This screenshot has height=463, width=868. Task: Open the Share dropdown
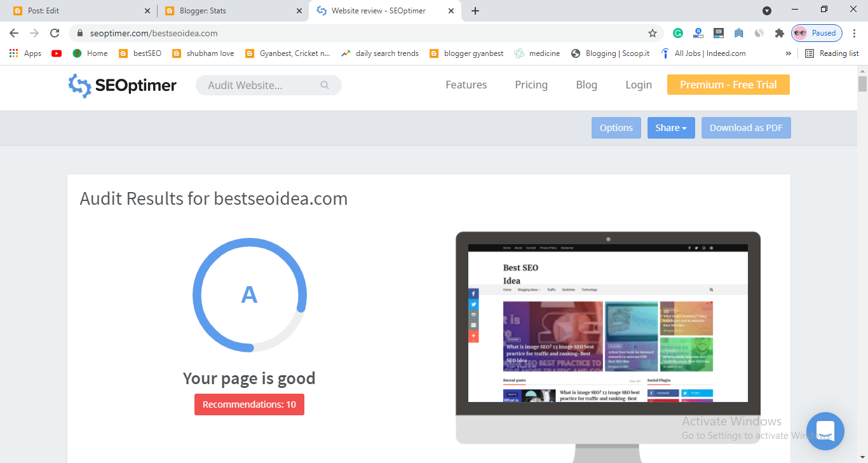coord(671,128)
